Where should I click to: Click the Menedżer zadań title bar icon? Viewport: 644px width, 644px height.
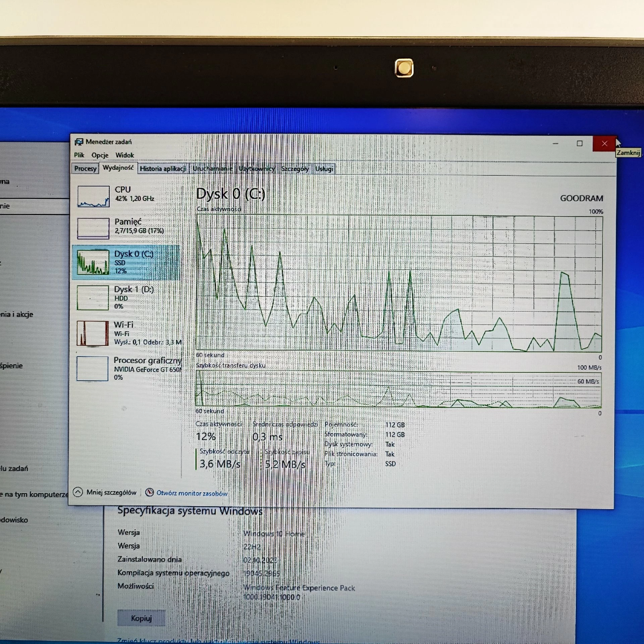pos(79,142)
